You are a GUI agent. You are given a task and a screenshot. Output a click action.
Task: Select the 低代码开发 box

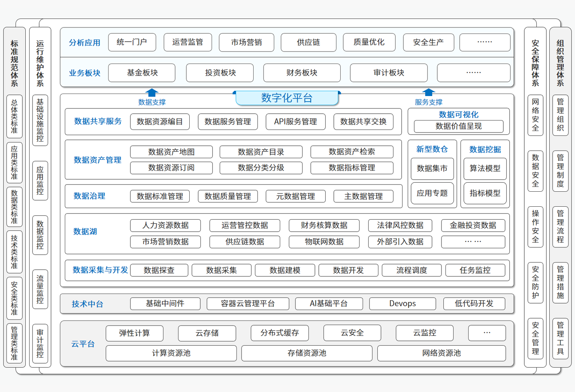[474, 304]
